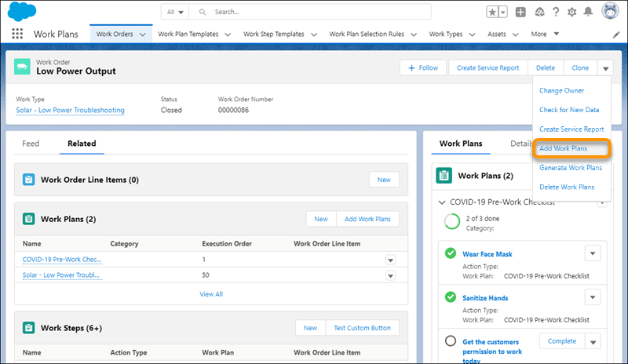Screen dimensions: 628x364
Task: Open row menu for COVID-19 Pre-Work row
Action: (x=390, y=260)
